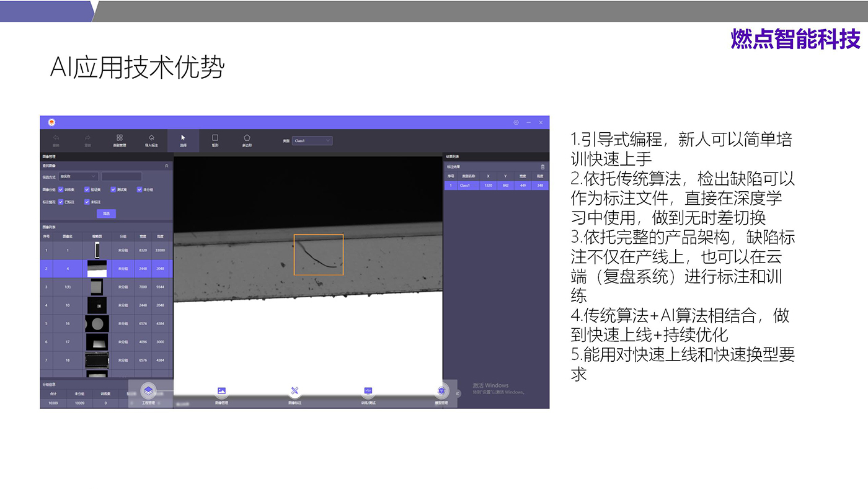
Task: Open project management (工程管理) layers icon
Action: click(x=148, y=391)
